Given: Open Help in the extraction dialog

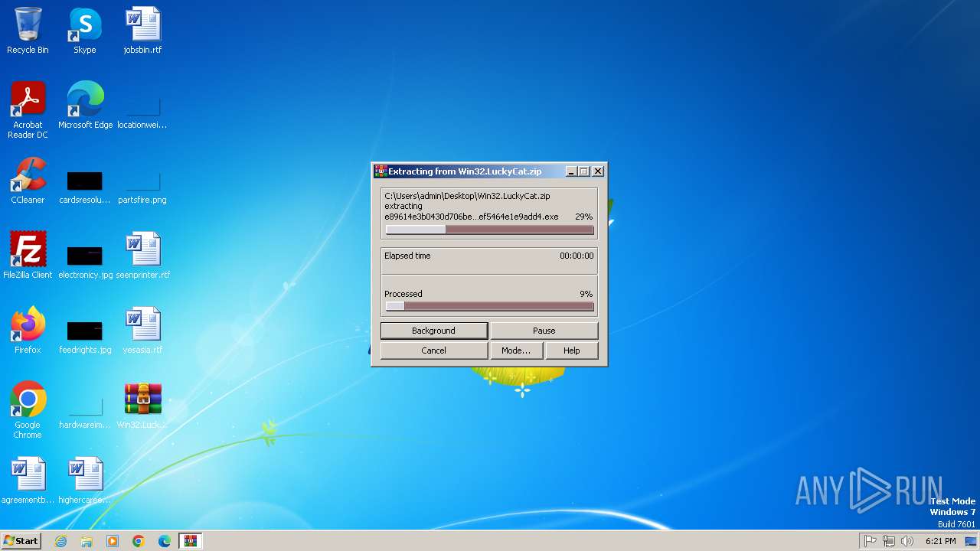Looking at the screenshot, I should point(572,350).
